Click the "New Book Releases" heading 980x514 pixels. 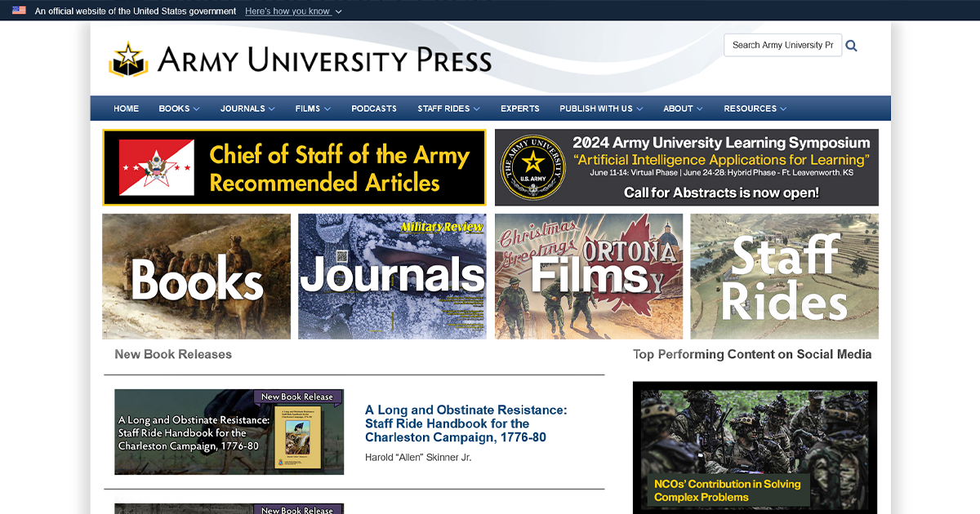tap(173, 354)
